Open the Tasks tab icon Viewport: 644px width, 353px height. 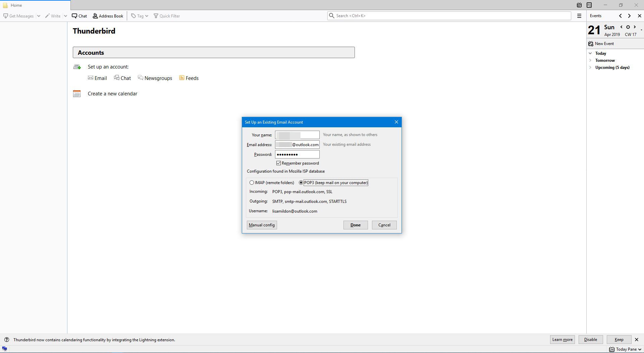pyautogui.click(x=589, y=5)
